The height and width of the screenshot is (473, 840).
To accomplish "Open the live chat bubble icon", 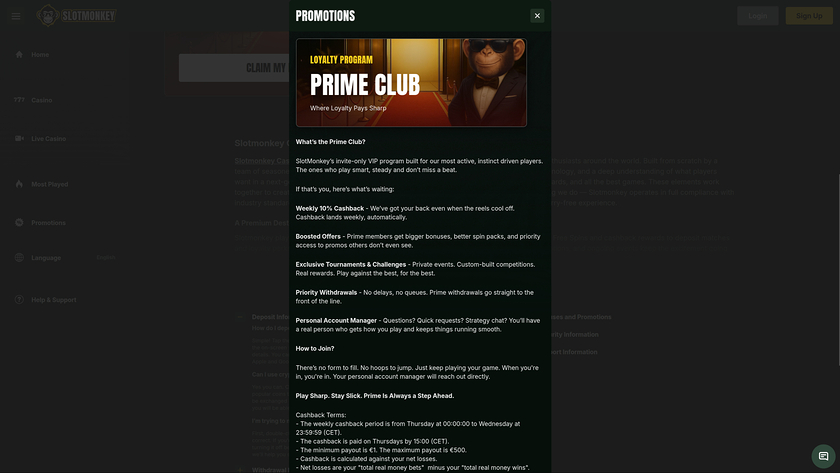I will (823, 456).
